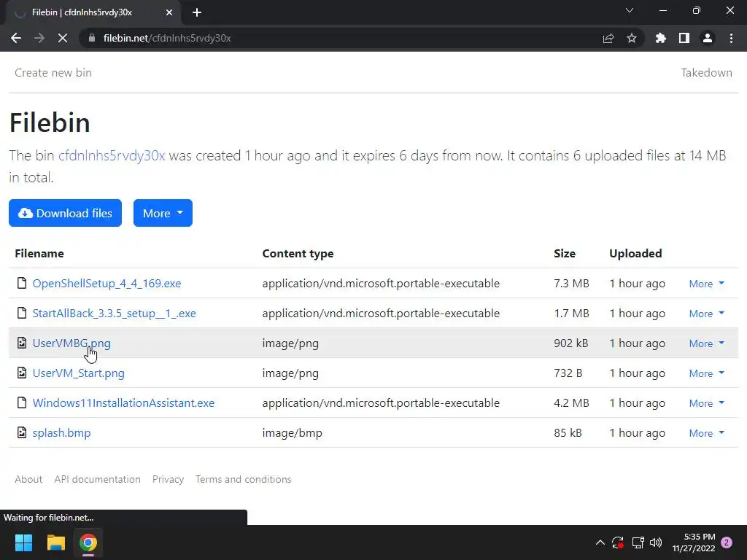Screen dimensions: 747x560
Task: Open StartAllBack_3.3.5_setup__1_.exe link
Action: click(x=115, y=314)
